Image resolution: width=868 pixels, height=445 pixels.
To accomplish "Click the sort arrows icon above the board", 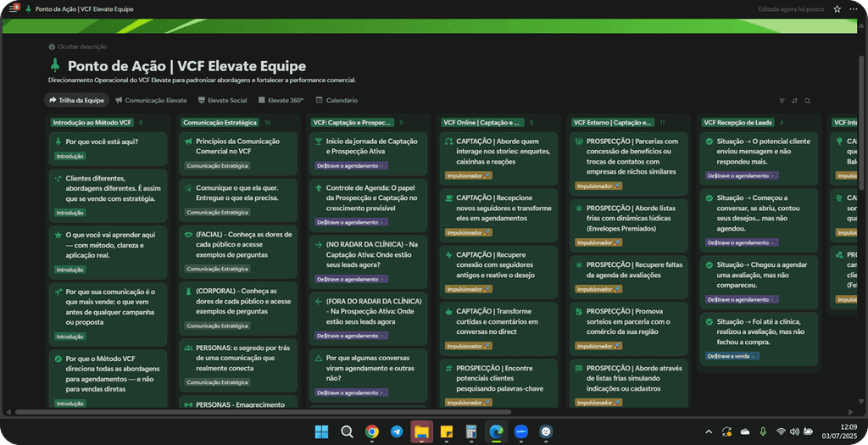I will (x=794, y=101).
